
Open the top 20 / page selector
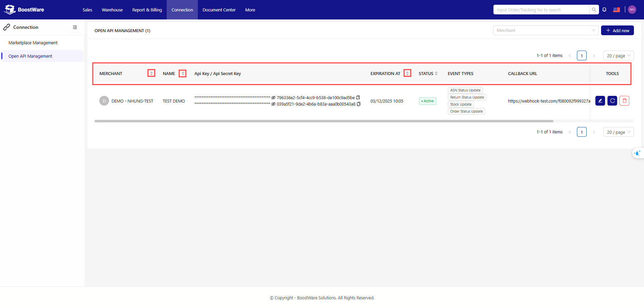pyautogui.click(x=619, y=56)
